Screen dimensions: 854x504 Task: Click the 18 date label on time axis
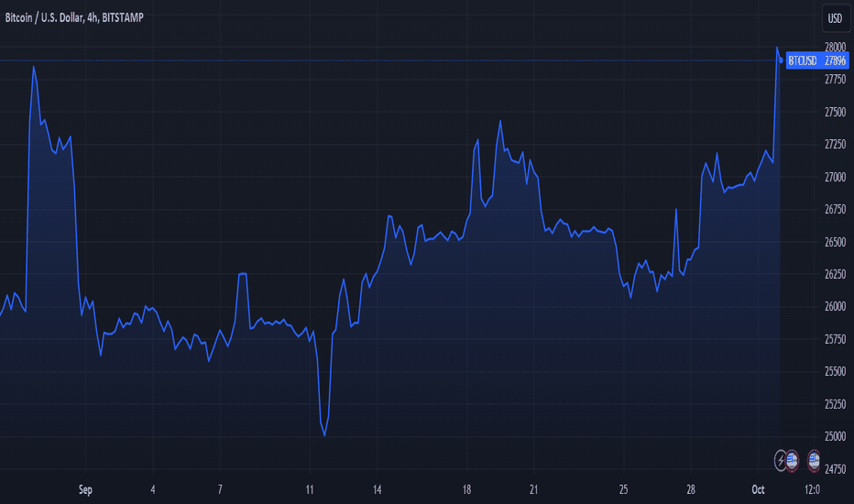pyautogui.click(x=466, y=490)
